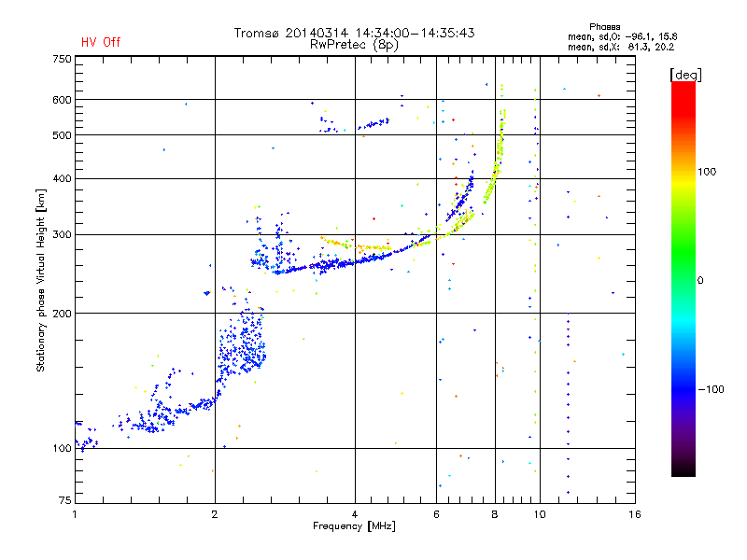
Task: Click the y-axis tick label "300"
Action: (62, 234)
